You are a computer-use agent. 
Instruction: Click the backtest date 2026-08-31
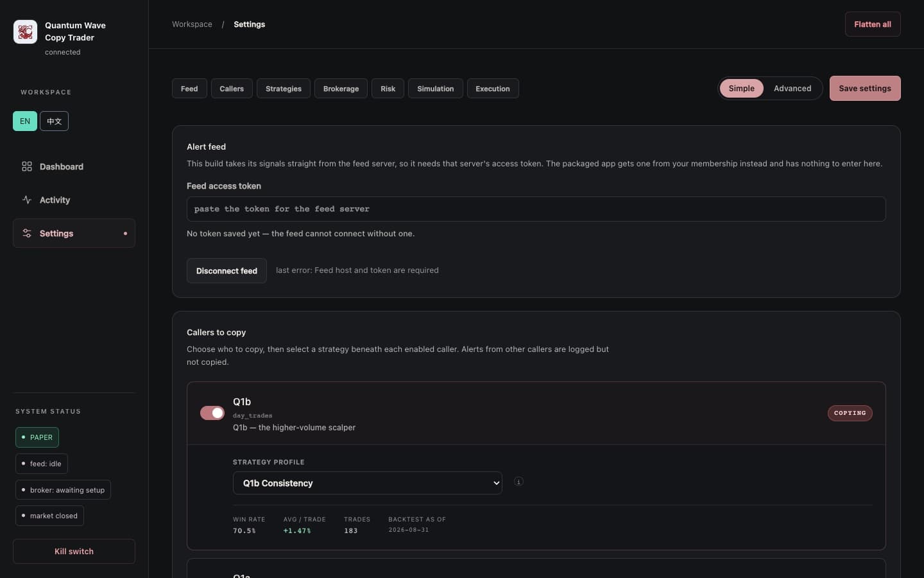click(409, 530)
